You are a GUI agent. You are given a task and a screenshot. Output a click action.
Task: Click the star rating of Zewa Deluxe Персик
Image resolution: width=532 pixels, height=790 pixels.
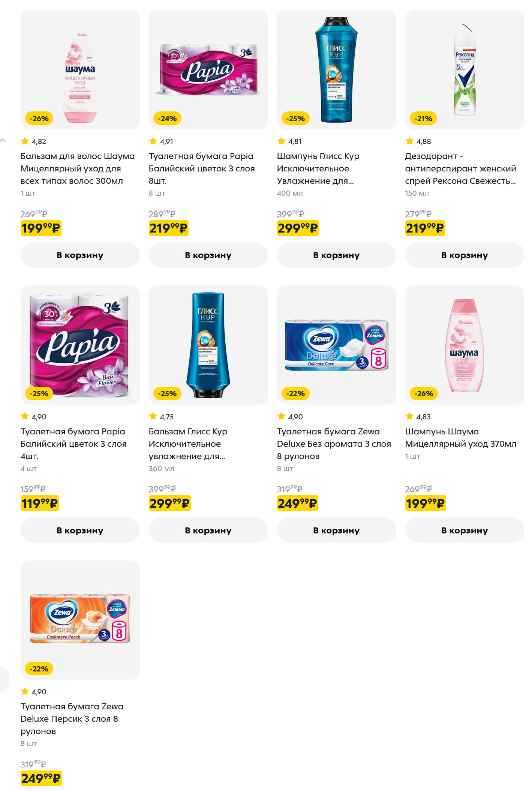coord(33,692)
